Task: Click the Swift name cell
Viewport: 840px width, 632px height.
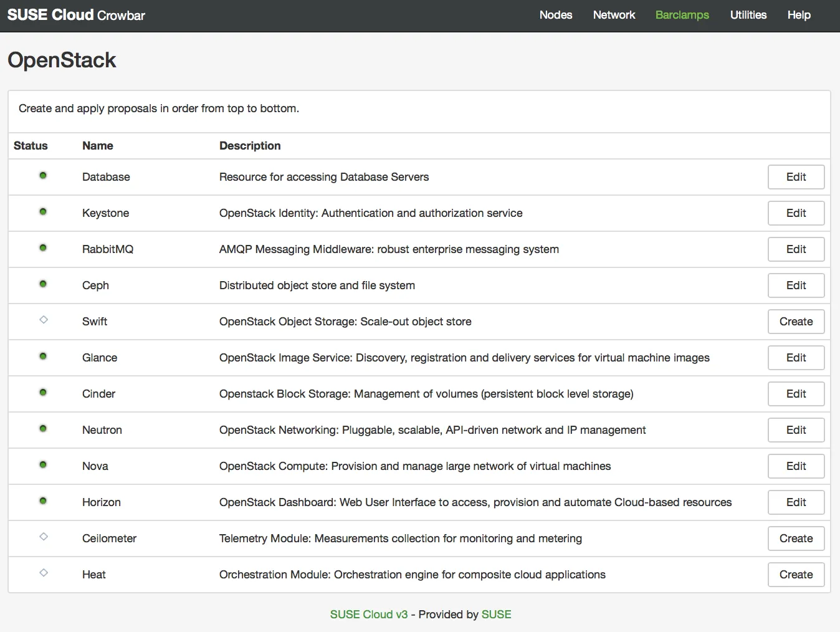Action: pos(95,322)
